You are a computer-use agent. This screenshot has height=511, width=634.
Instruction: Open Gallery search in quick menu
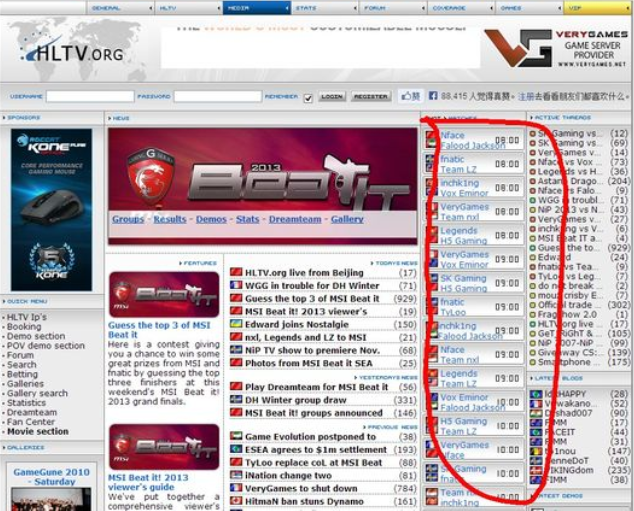coord(37,393)
